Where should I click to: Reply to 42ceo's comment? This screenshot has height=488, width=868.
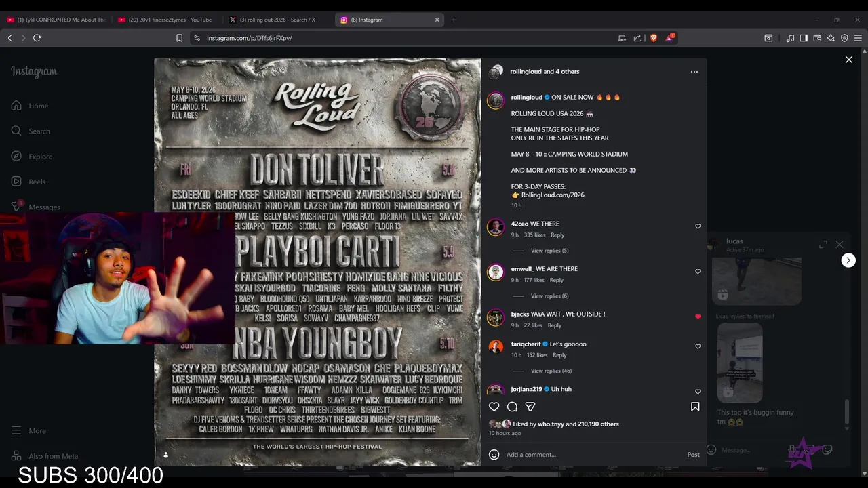point(557,235)
